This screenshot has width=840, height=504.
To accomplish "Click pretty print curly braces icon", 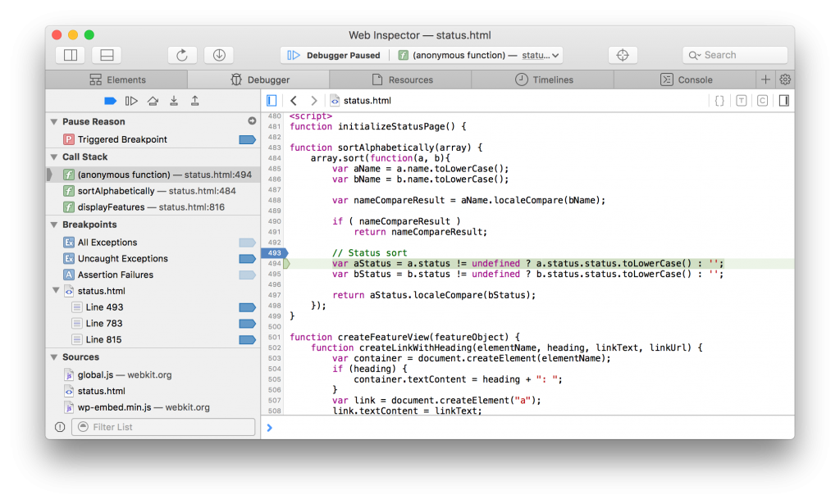I will [719, 101].
